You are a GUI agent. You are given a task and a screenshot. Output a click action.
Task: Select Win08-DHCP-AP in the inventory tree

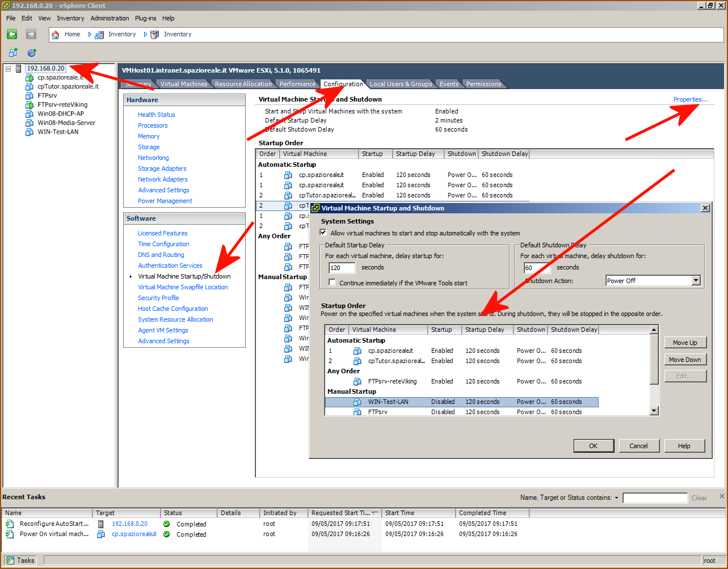click(x=61, y=114)
